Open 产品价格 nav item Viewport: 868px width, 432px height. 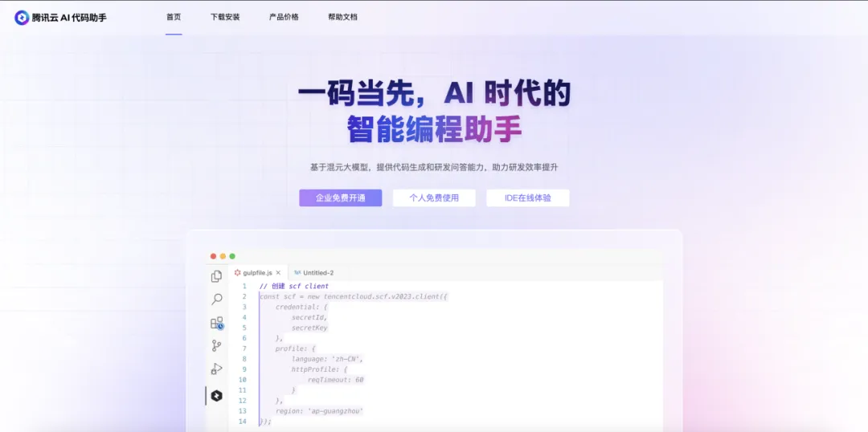[284, 17]
